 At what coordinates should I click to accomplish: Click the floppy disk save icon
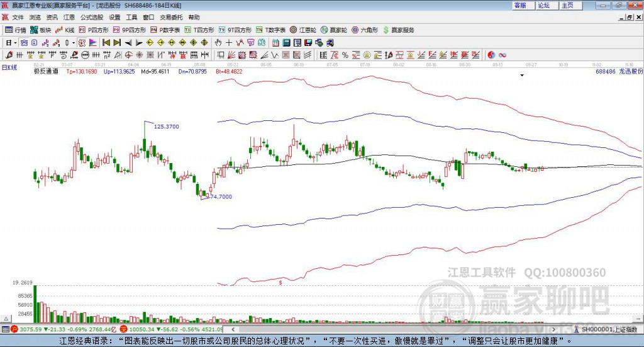point(308,43)
